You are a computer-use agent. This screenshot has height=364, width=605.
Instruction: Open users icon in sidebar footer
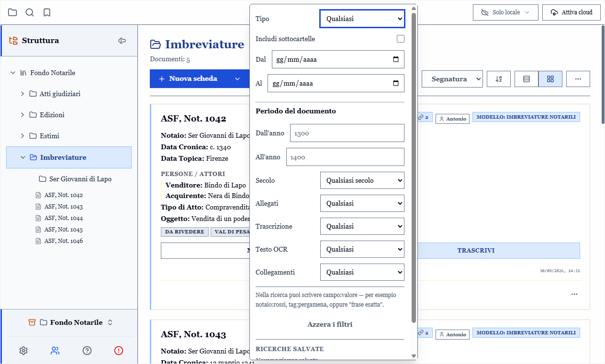[x=55, y=351]
